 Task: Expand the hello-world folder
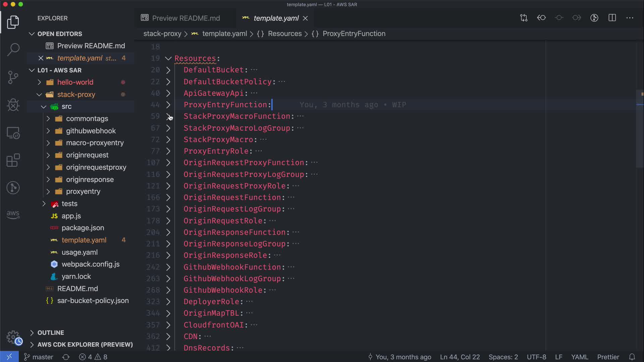click(x=75, y=82)
